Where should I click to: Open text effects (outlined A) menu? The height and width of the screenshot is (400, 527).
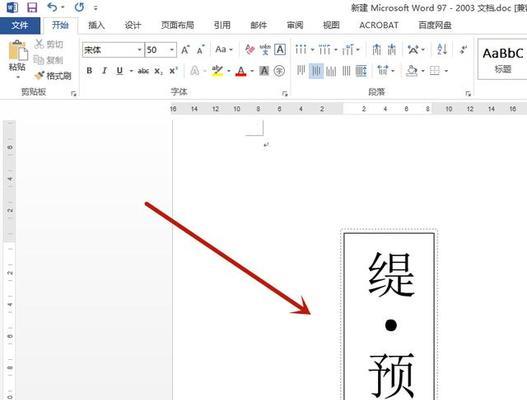tap(195, 71)
